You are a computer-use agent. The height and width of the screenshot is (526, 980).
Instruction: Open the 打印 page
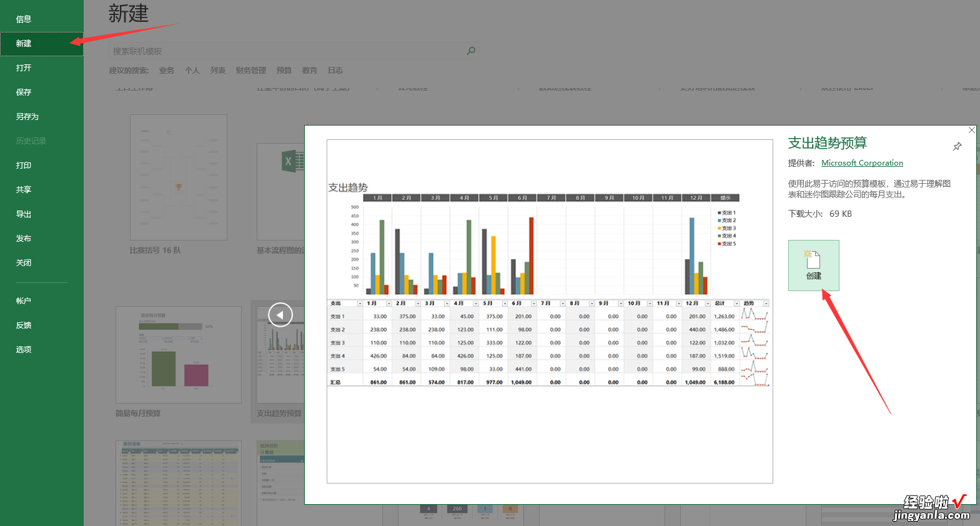pos(42,166)
